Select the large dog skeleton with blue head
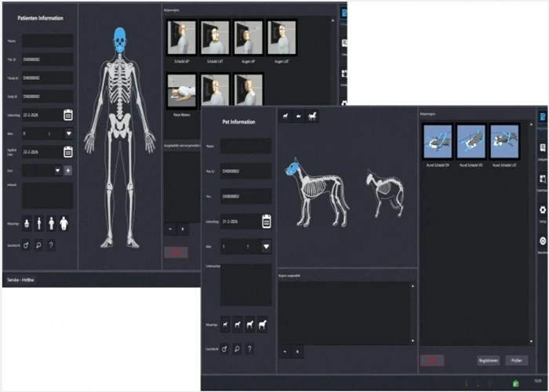Viewport: 549px width, 392px height. click(x=317, y=193)
